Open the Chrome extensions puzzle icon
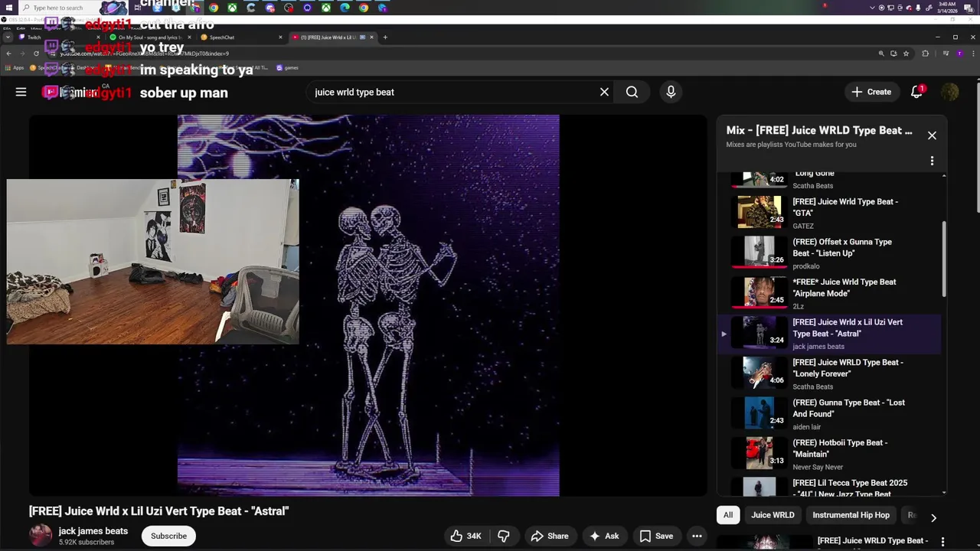This screenshot has width=980, height=551. point(926,54)
